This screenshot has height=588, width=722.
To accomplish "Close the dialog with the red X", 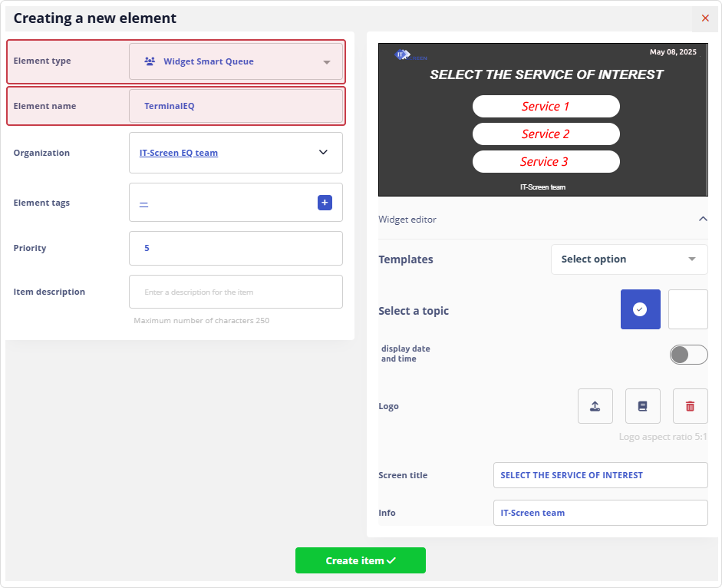I will click(x=705, y=18).
